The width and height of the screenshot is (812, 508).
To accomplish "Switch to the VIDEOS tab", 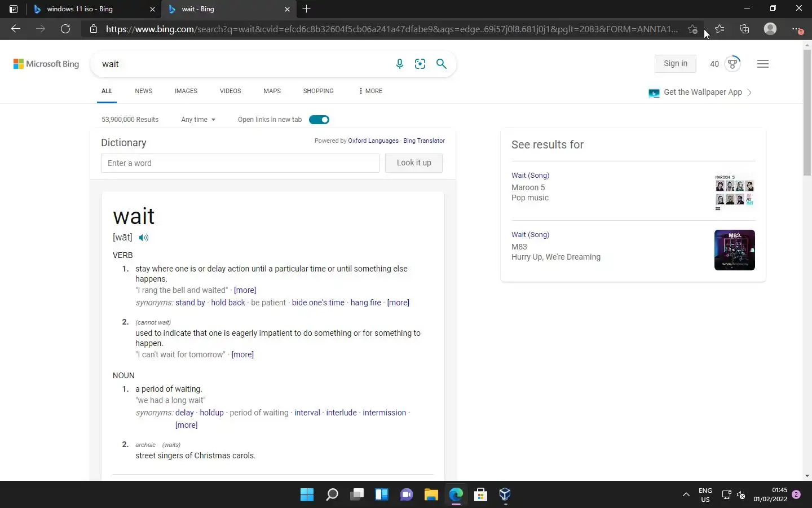I will click(230, 91).
